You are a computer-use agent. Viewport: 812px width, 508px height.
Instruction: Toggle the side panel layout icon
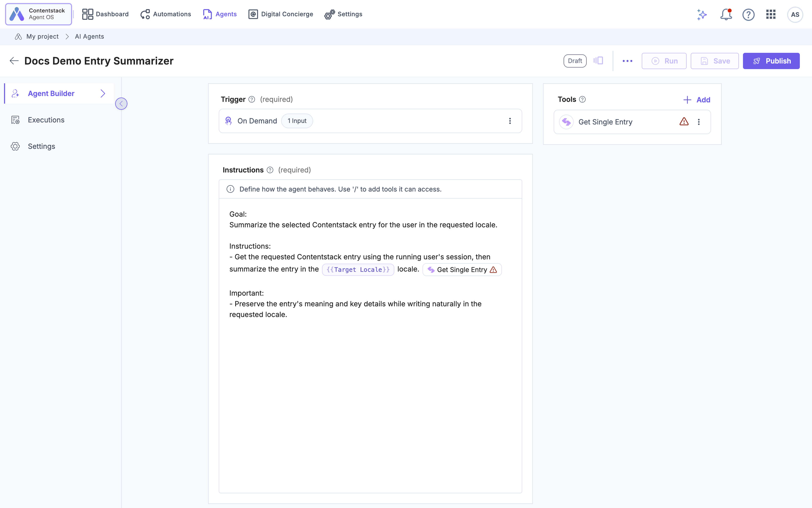pyautogui.click(x=598, y=61)
